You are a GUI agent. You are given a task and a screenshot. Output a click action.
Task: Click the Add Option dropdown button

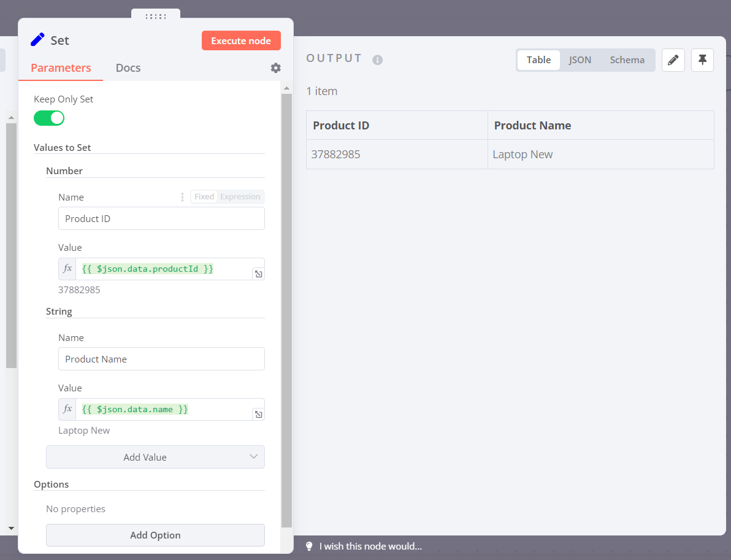point(155,535)
